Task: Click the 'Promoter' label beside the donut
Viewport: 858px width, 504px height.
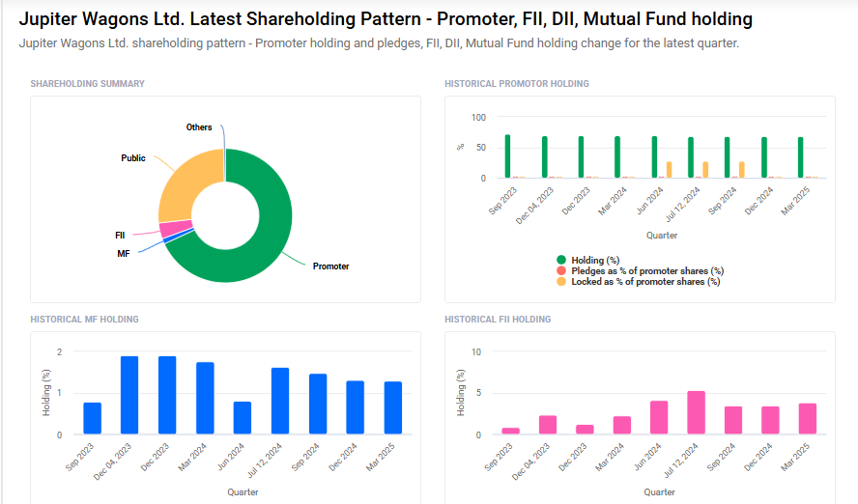Action: pos(330,266)
